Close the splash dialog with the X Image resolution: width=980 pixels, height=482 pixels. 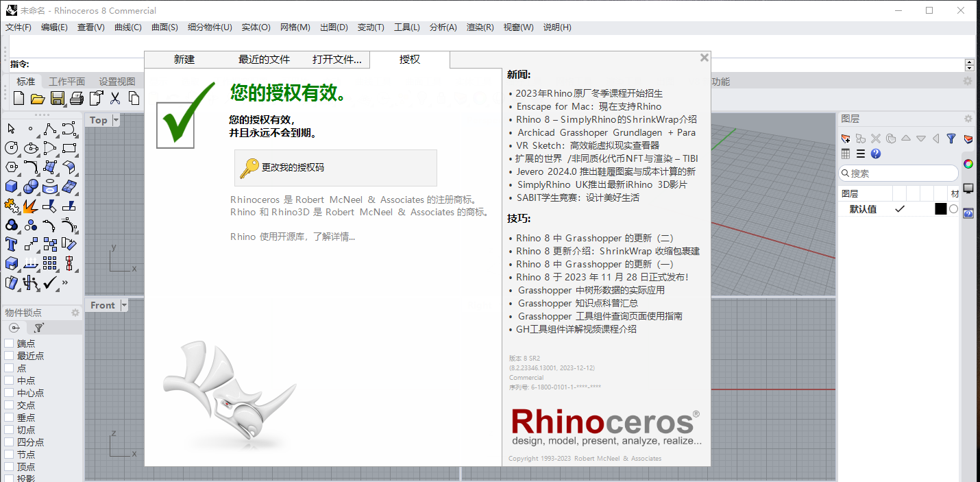[704, 58]
